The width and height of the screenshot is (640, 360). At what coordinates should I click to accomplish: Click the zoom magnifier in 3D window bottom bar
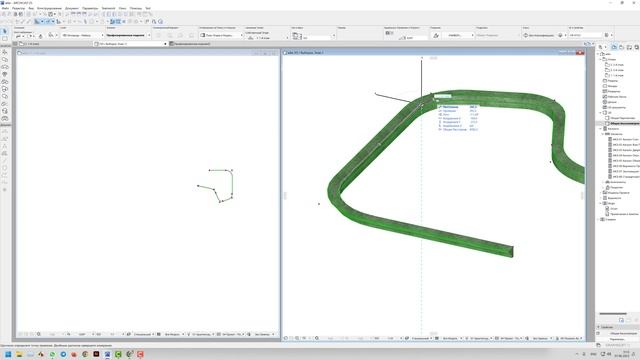point(317,338)
